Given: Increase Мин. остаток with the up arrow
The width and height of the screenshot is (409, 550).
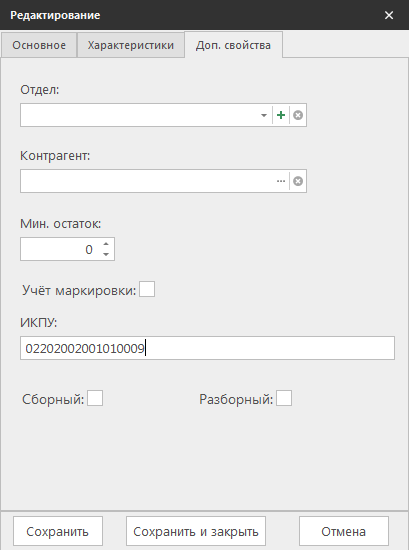Looking at the screenshot, I should coord(106,244).
